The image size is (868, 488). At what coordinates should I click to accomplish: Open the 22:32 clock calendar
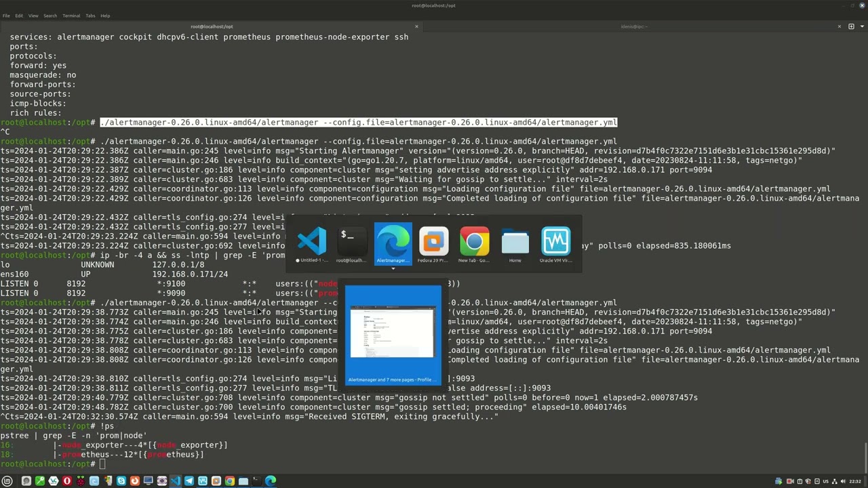(855, 481)
